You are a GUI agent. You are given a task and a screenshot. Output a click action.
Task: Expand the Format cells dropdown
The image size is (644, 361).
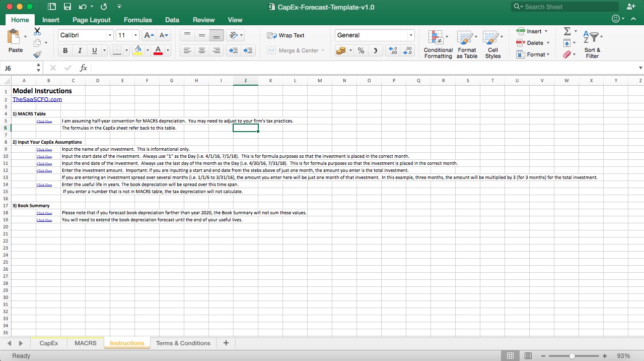point(548,54)
